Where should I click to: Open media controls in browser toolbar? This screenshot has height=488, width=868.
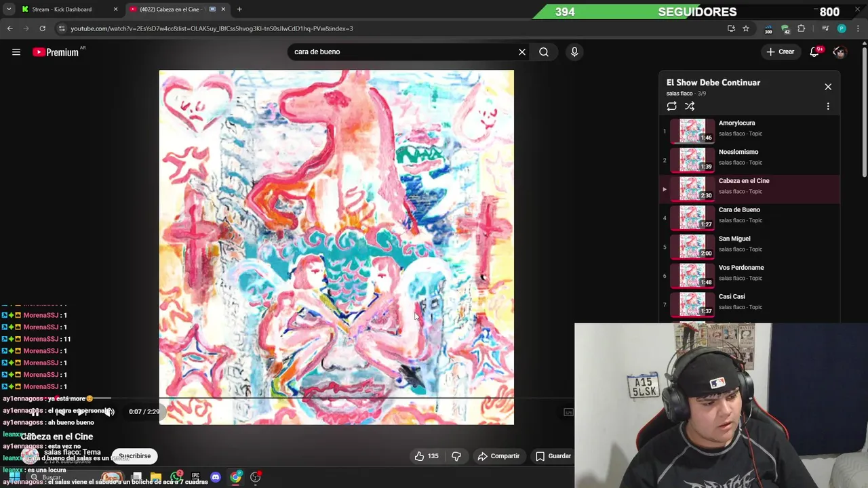(825, 28)
